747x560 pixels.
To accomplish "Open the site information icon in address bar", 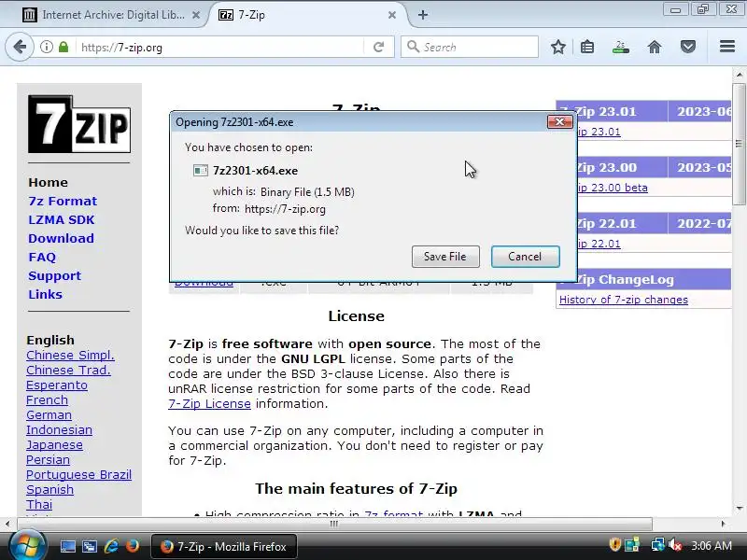I will point(46,47).
